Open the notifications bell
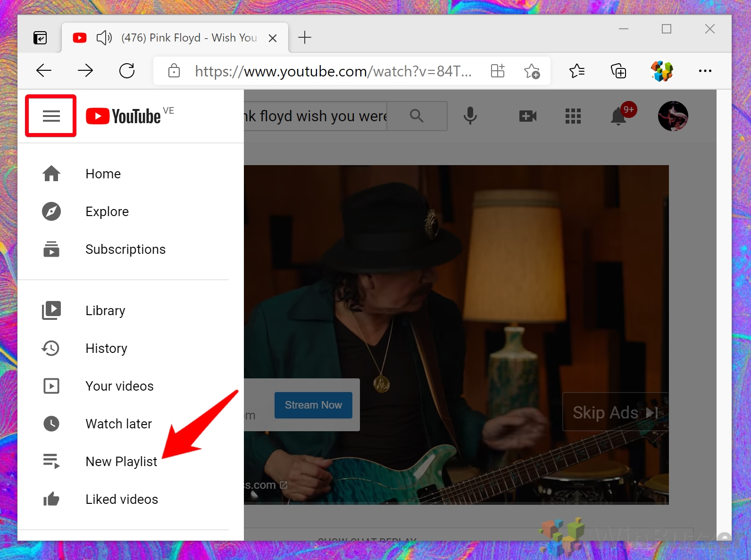751x560 pixels. (618, 116)
